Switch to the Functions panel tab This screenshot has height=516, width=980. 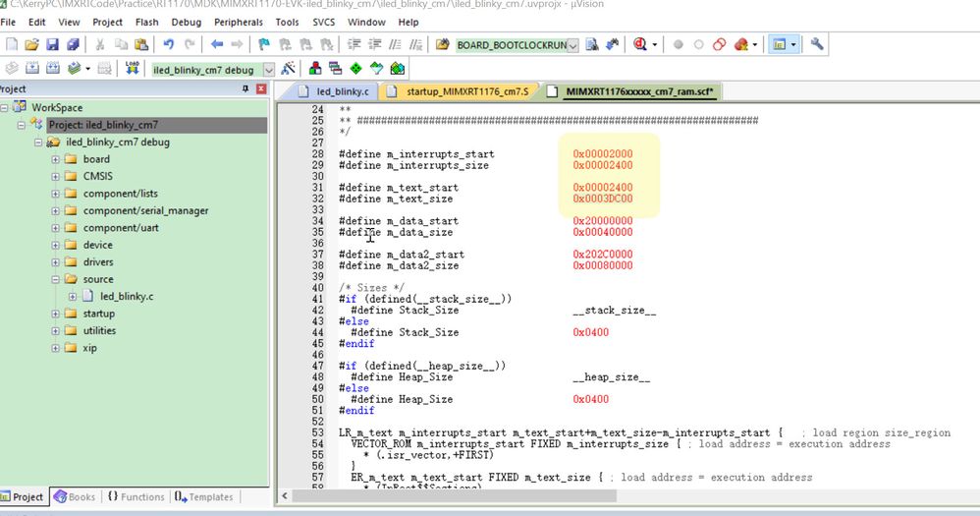tap(136, 496)
